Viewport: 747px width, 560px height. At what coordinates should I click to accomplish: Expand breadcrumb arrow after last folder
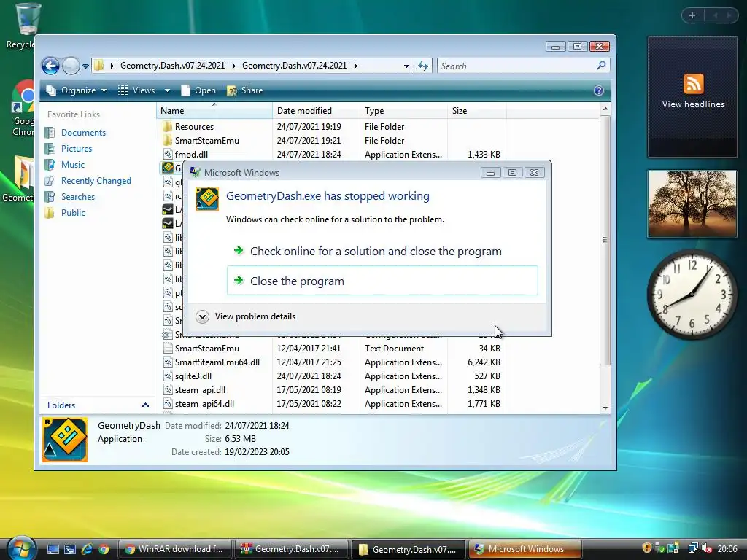[x=356, y=66]
